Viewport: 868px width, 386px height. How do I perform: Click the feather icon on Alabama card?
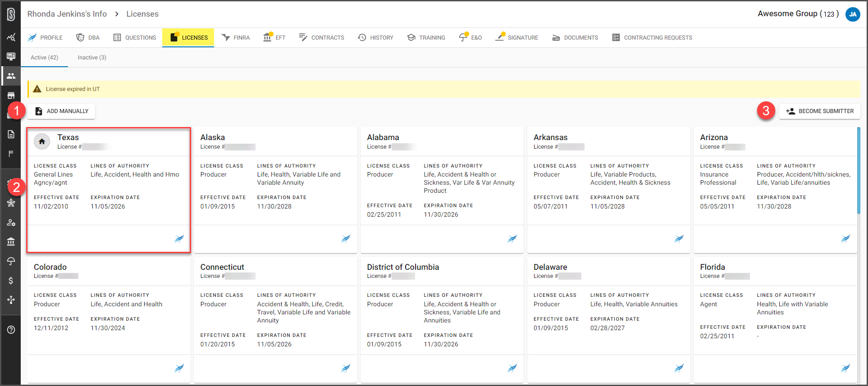click(x=512, y=239)
